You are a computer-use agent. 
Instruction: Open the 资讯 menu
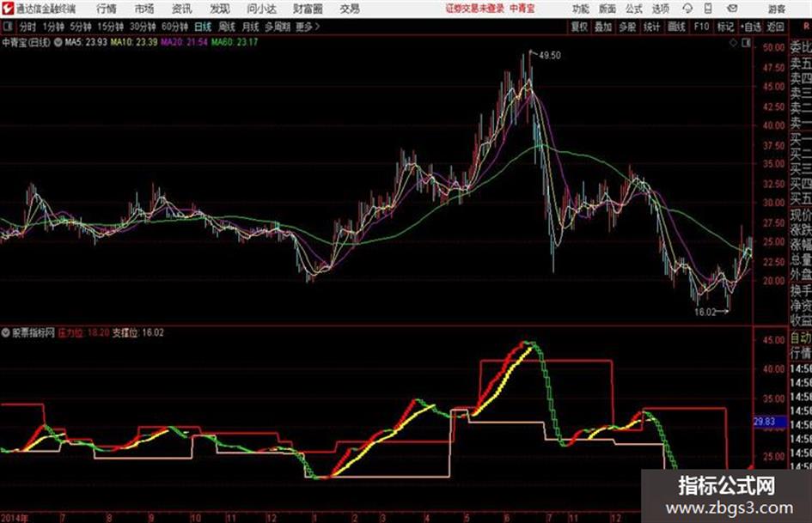[182, 9]
